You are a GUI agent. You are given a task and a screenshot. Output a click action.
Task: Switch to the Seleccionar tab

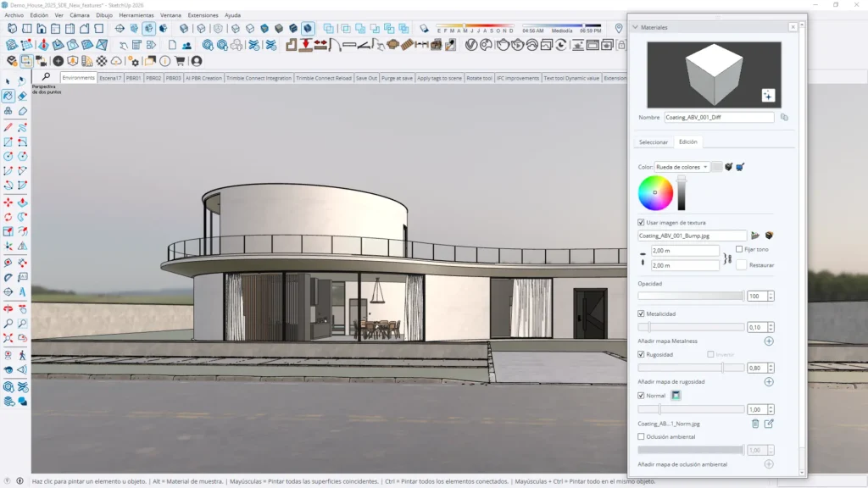(x=654, y=142)
